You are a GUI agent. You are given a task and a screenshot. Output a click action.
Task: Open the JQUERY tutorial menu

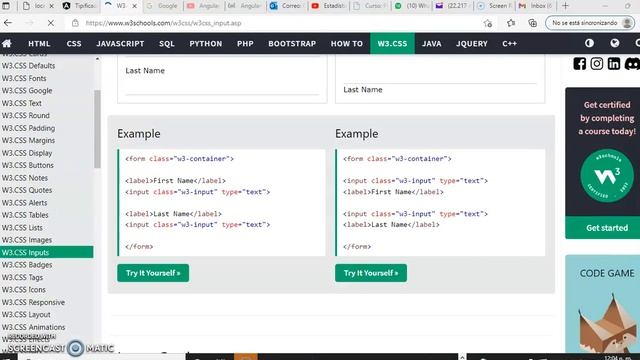click(x=472, y=43)
